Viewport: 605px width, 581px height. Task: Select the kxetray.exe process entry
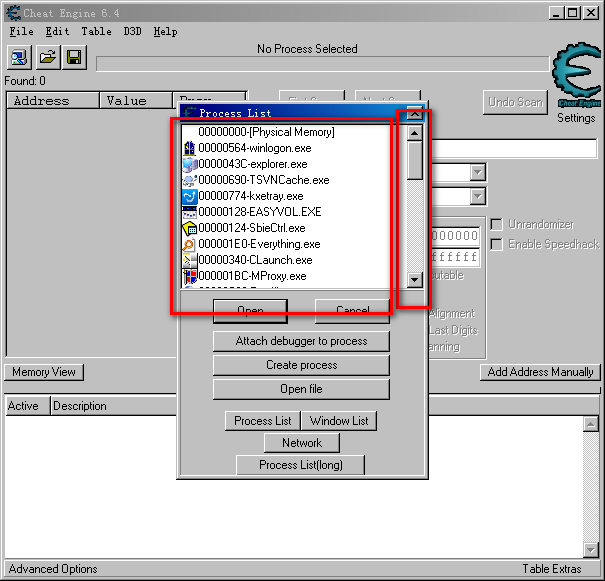click(250, 196)
